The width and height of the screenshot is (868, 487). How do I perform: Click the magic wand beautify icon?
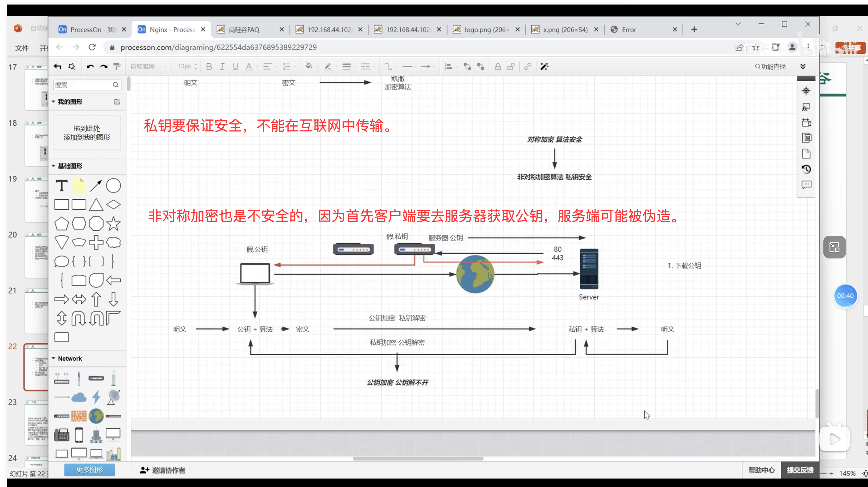tap(544, 66)
